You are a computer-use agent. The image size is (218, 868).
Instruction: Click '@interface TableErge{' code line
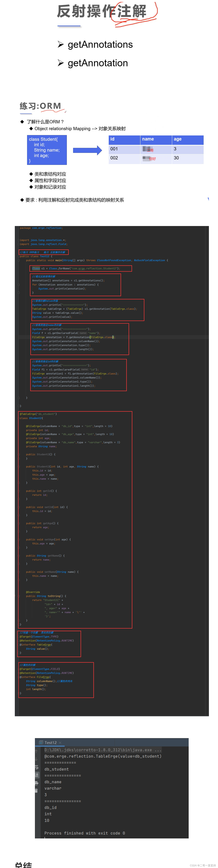coord(36,645)
